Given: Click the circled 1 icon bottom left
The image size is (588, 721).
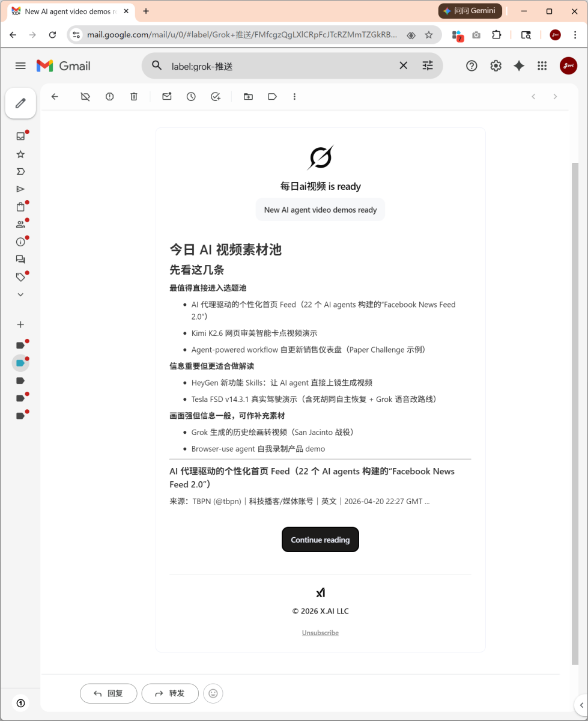Looking at the screenshot, I should tap(21, 702).
